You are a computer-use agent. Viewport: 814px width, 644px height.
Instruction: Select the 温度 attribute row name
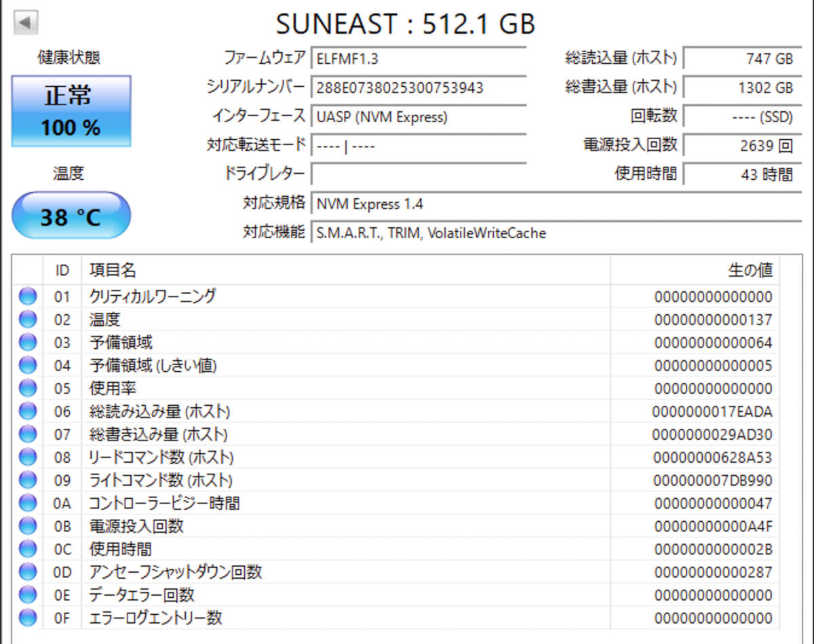point(104,320)
